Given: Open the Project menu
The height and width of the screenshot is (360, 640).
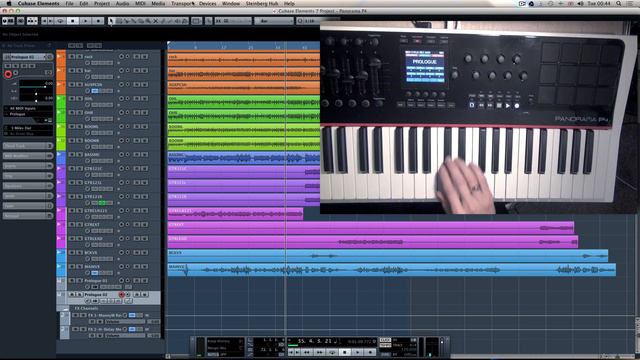Looking at the screenshot, I should point(102,3).
